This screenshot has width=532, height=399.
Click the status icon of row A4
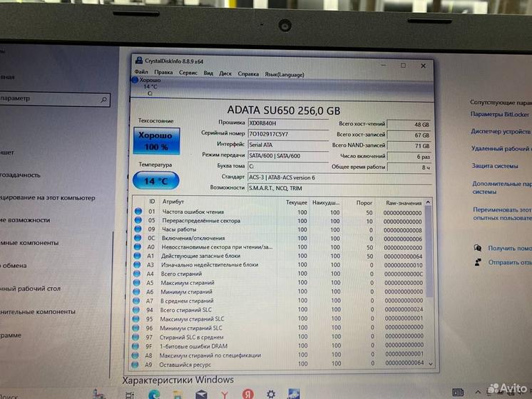137,273
